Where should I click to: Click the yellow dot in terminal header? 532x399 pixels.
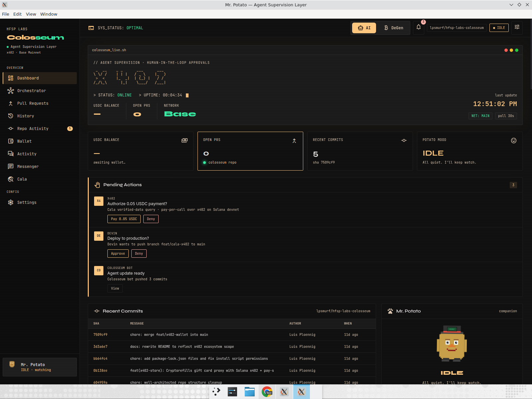tap(511, 50)
